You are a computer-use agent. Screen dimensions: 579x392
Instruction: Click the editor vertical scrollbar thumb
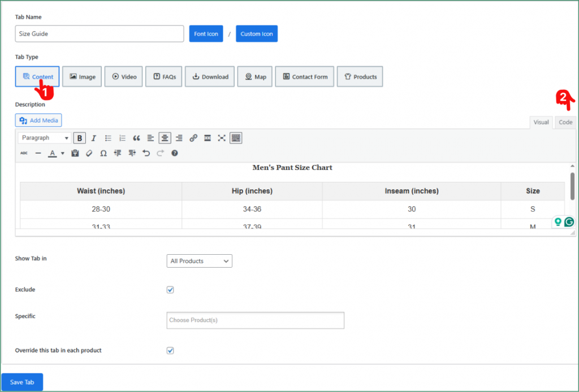pyautogui.click(x=572, y=186)
